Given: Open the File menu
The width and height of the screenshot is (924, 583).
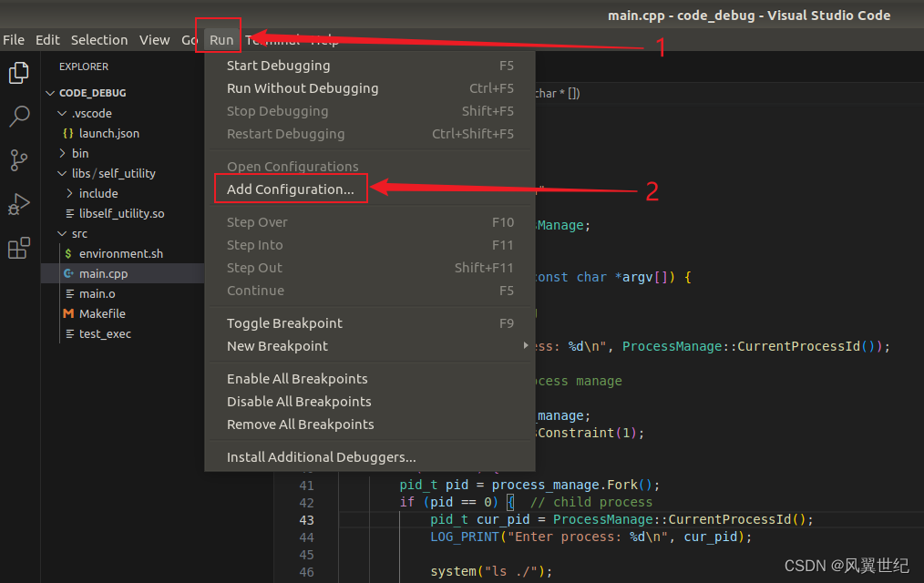Looking at the screenshot, I should tap(14, 40).
